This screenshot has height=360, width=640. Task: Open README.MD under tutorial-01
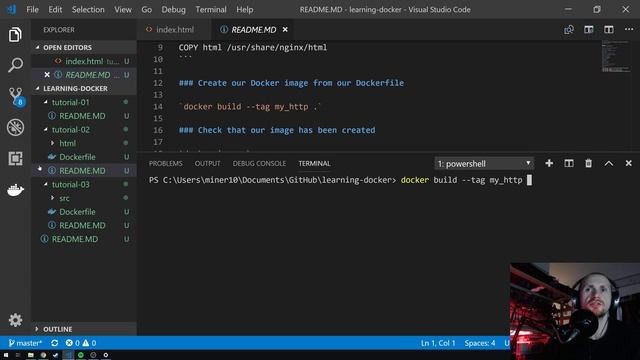coord(84,116)
